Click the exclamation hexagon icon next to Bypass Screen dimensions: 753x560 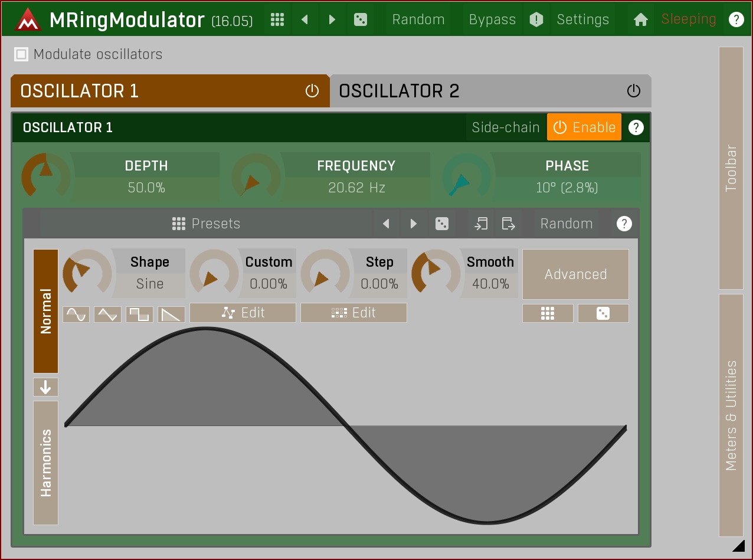pyautogui.click(x=536, y=19)
